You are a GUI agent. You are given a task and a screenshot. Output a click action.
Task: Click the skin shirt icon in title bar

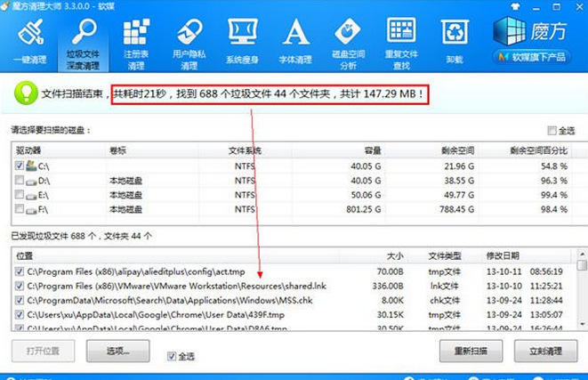click(515, 6)
